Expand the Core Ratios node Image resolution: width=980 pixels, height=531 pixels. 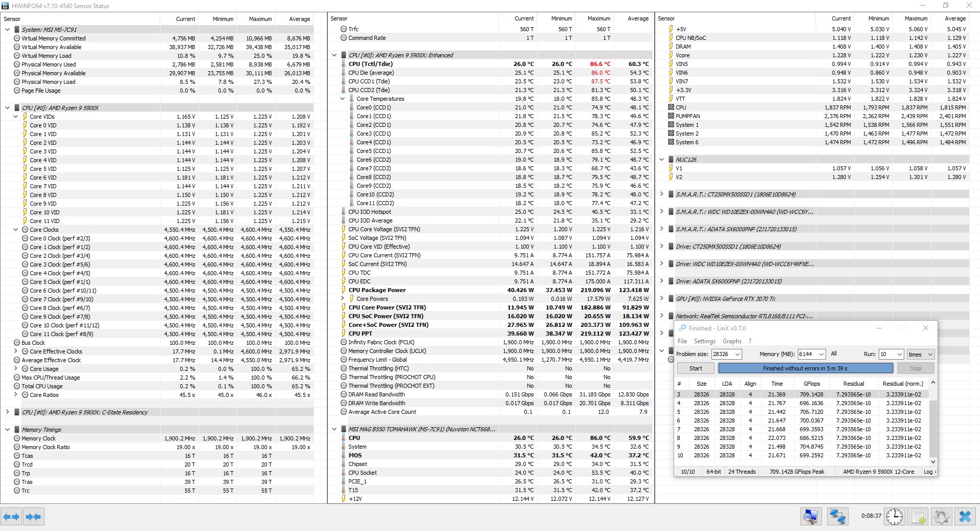(15, 395)
